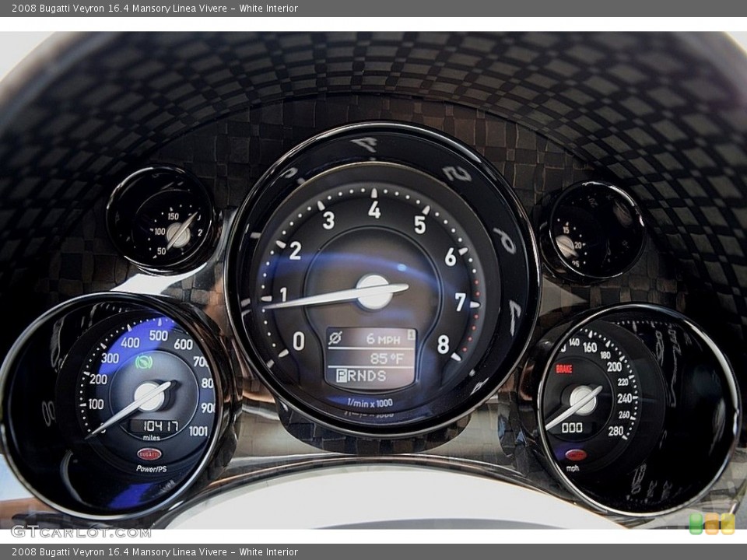The image size is (747, 560).
Task: Click the '000' trip display on speedometer
Action: click(x=572, y=428)
